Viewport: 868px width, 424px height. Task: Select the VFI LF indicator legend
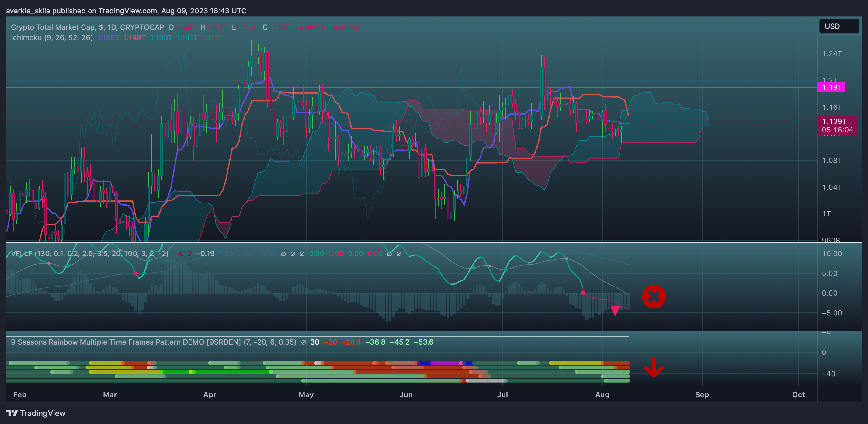[90, 253]
